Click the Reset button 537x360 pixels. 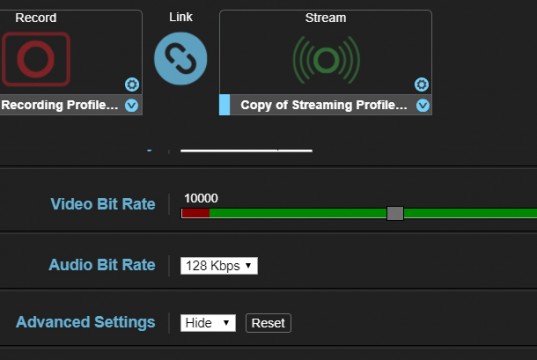(x=268, y=323)
